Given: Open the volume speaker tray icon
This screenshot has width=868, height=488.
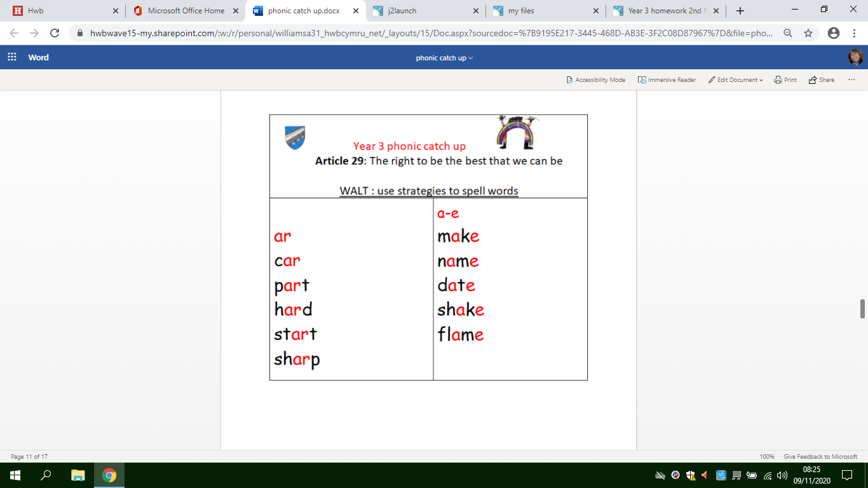Looking at the screenshot, I should (x=782, y=475).
